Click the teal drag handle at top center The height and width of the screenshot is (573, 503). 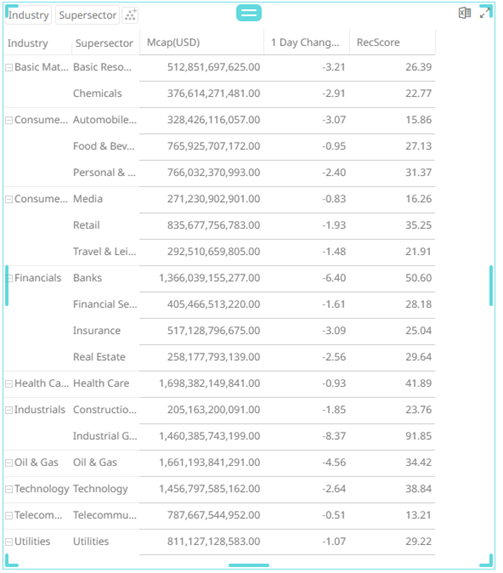[x=249, y=13]
